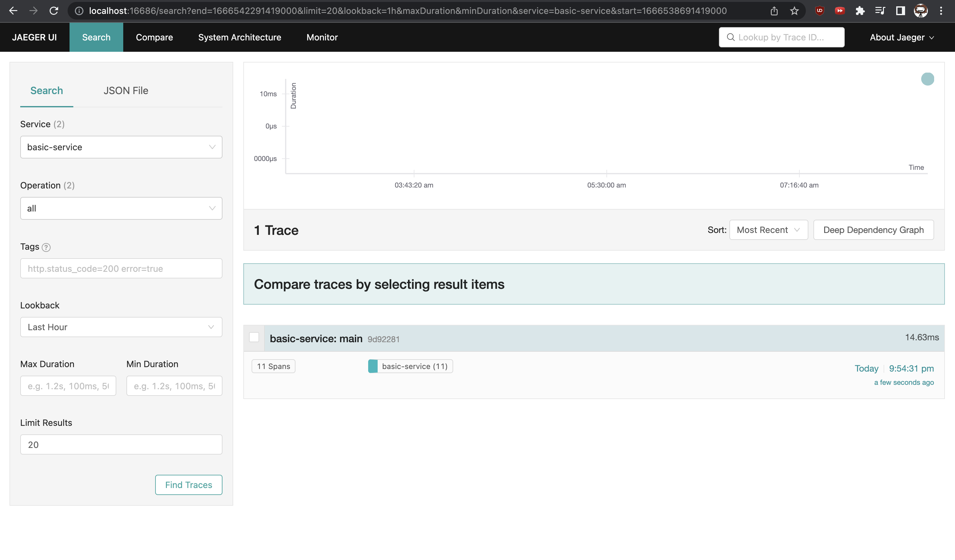Click the Tags help question mark icon
The width and height of the screenshot is (955, 560).
point(46,247)
